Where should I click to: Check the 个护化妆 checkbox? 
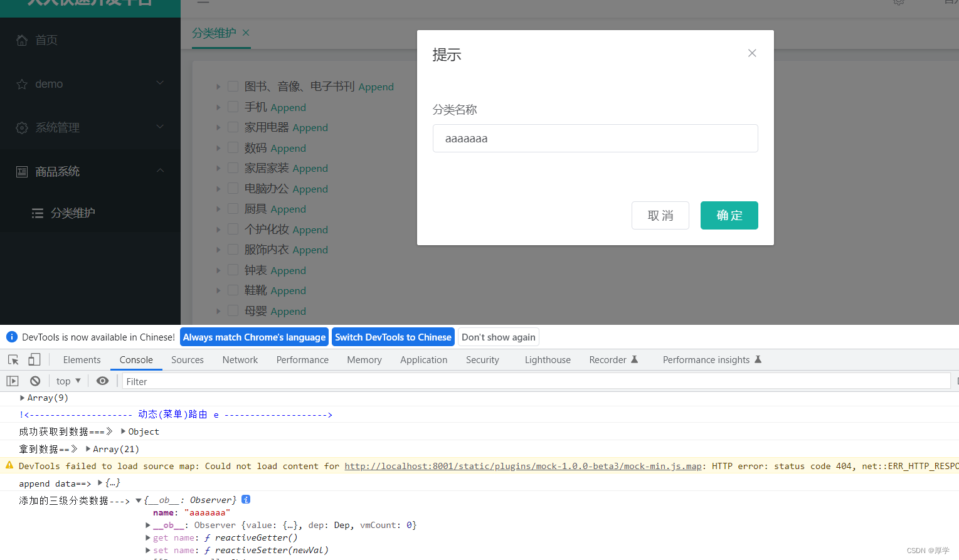(233, 229)
